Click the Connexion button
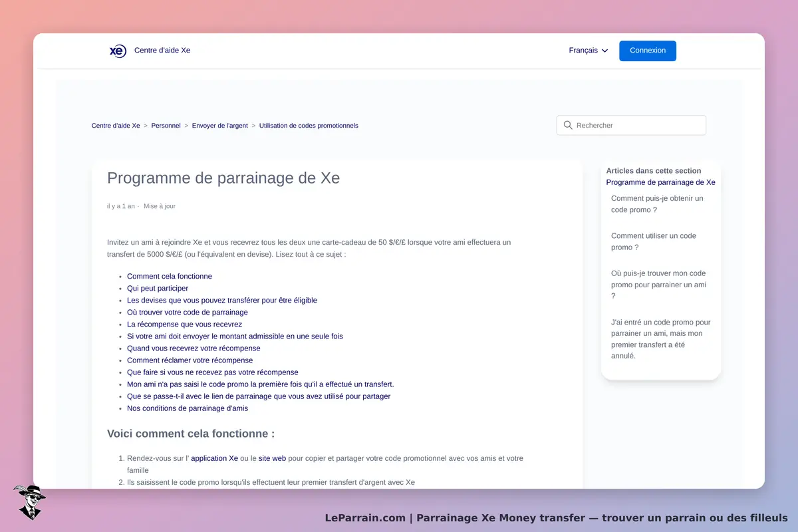This screenshot has width=798, height=532. tap(648, 51)
